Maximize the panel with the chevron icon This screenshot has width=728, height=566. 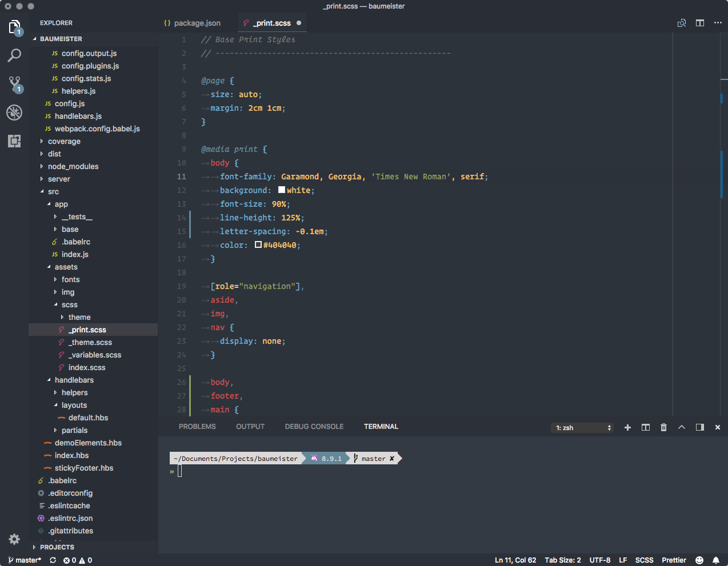pos(681,427)
